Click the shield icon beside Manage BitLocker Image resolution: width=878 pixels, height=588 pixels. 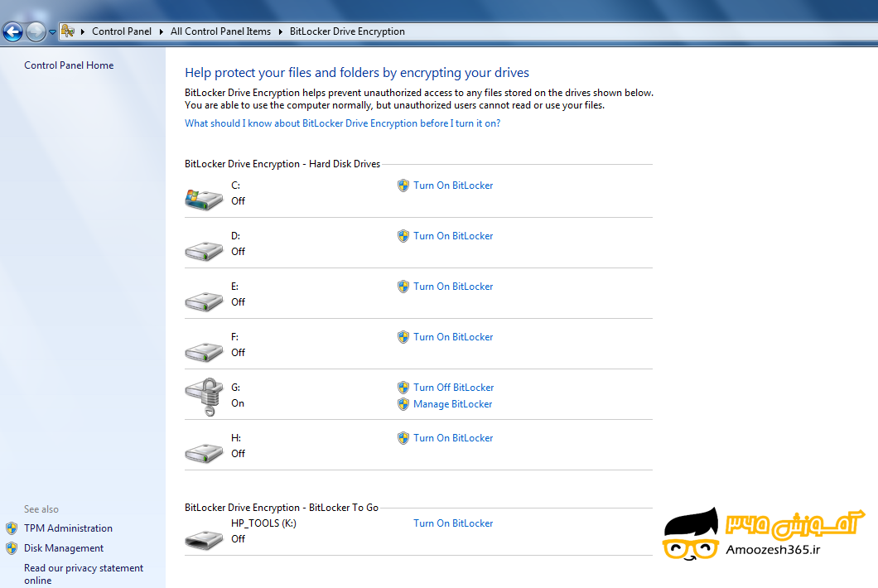[x=403, y=404]
